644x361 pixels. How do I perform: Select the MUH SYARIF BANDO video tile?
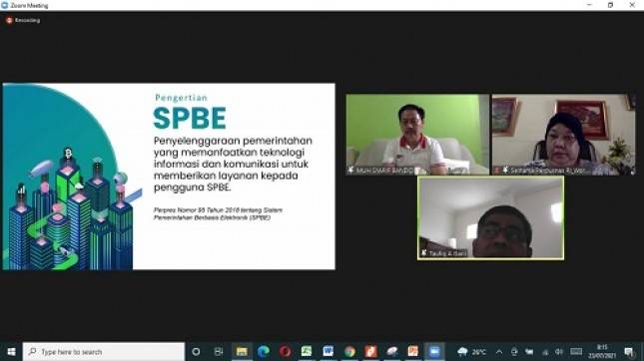[x=417, y=135]
